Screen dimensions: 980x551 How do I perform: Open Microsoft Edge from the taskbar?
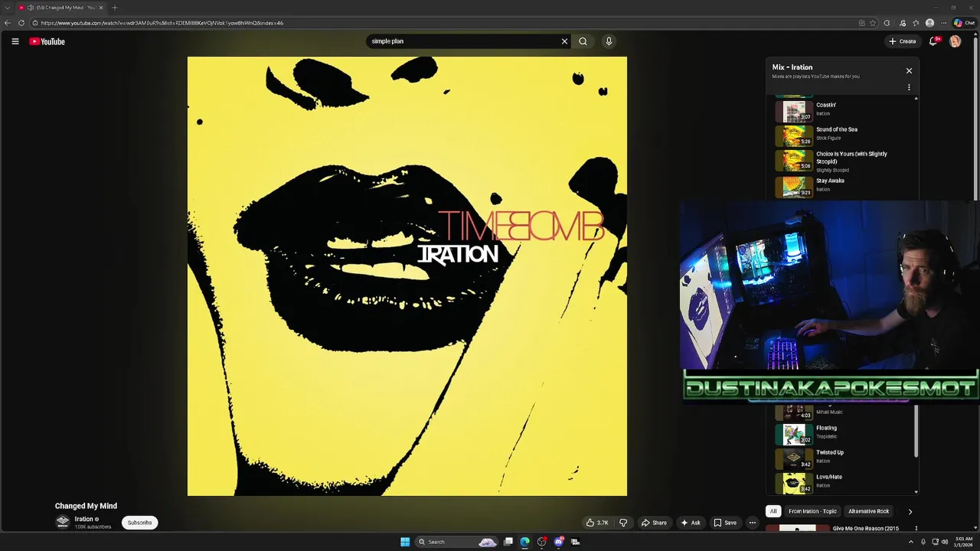pos(524,542)
